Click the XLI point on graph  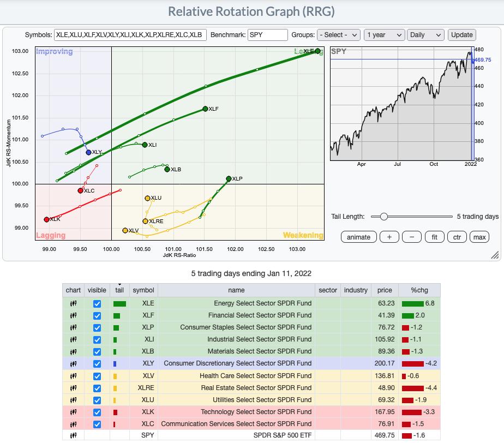click(145, 145)
